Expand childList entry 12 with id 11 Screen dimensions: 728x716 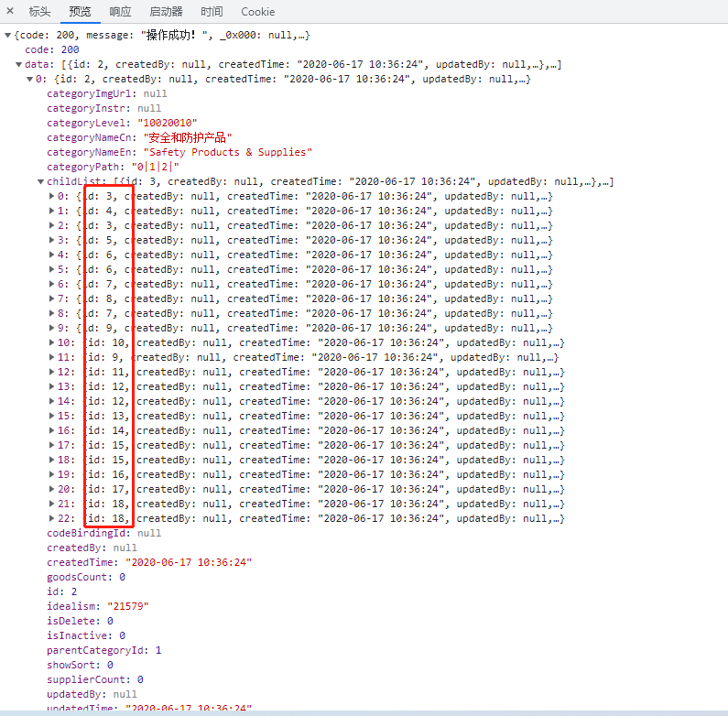pyautogui.click(x=51, y=372)
